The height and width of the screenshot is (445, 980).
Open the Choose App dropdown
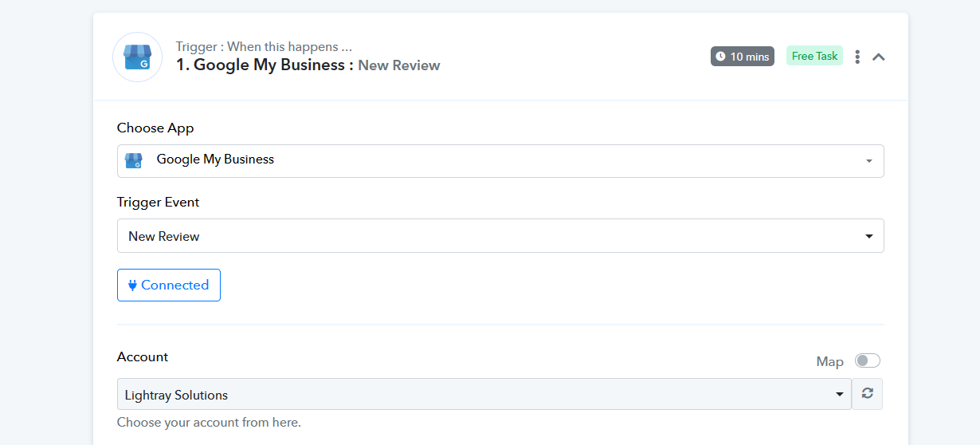tap(500, 160)
